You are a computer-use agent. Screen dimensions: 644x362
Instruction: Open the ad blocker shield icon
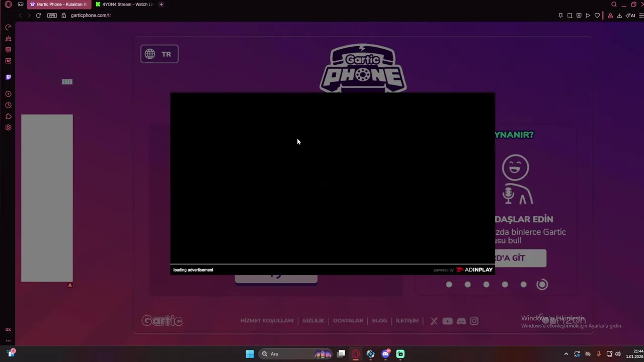[x=579, y=16]
